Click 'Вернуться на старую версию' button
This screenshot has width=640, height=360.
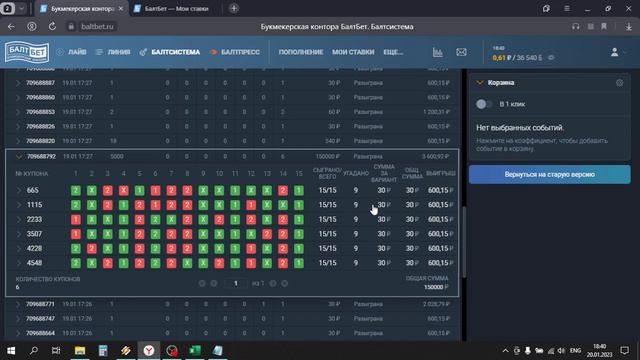[549, 174]
